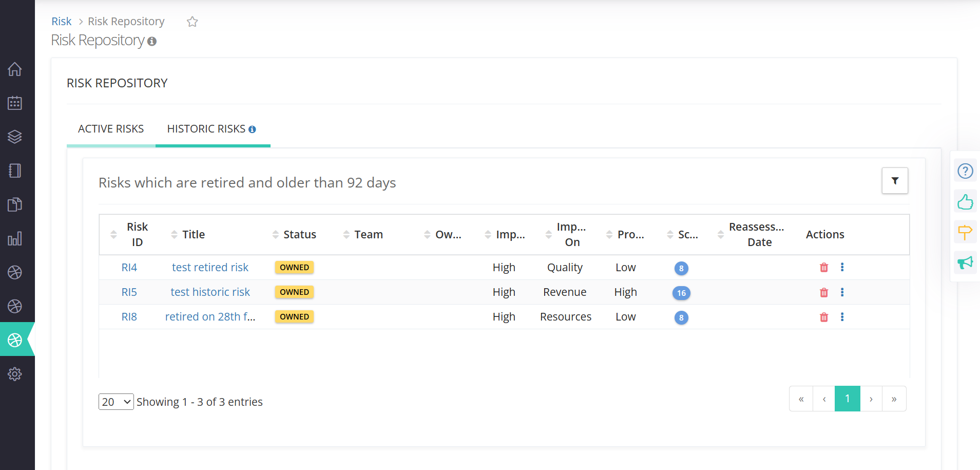Sort the table by the Title column
Screen dimensions: 980x470
[194, 235]
